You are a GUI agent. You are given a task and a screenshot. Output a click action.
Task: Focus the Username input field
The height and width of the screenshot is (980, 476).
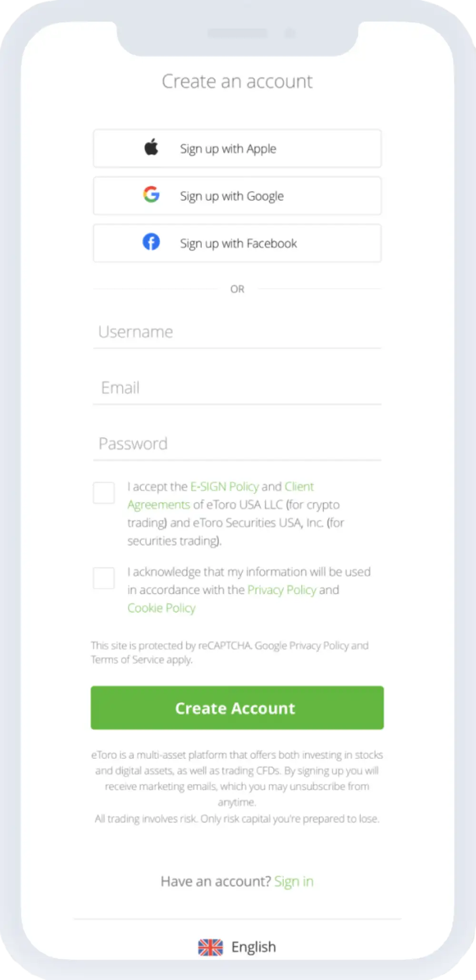tap(237, 332)
